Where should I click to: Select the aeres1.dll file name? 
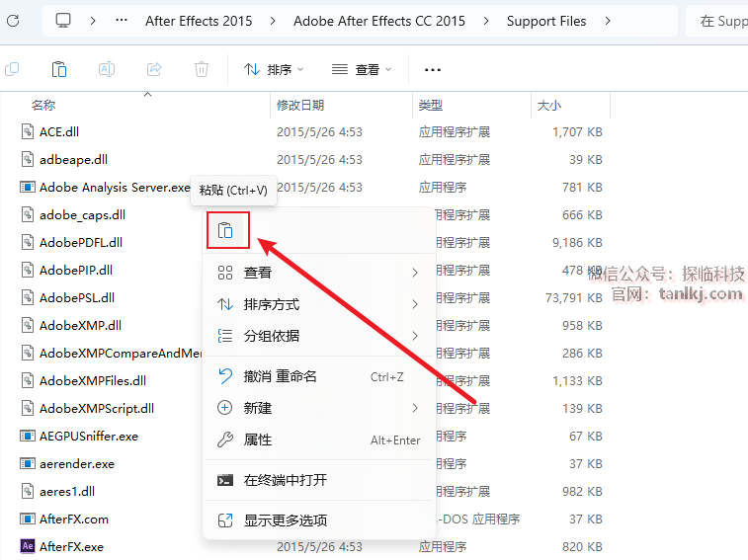coord(67,491)
